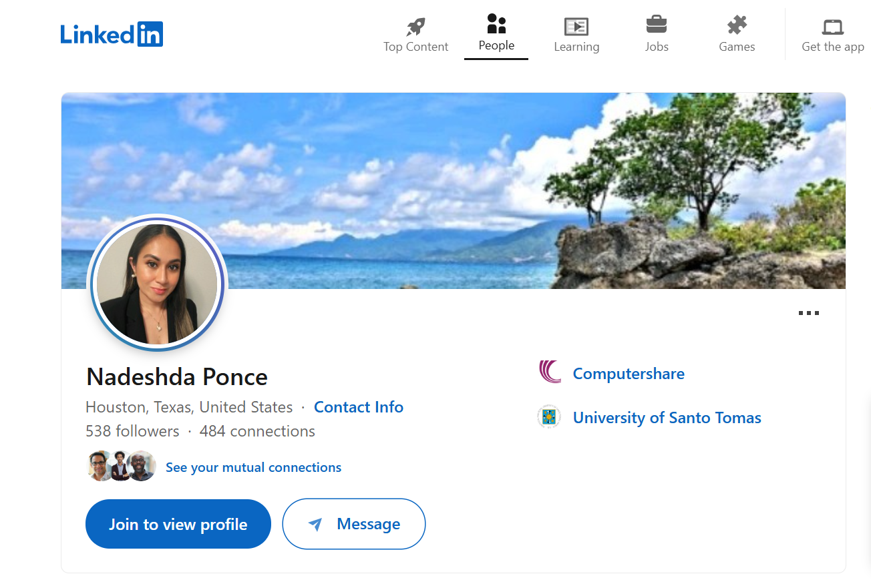
Task: Open Games via the puzzle icon
Action: pyautogui.click(x=737, y=25)
